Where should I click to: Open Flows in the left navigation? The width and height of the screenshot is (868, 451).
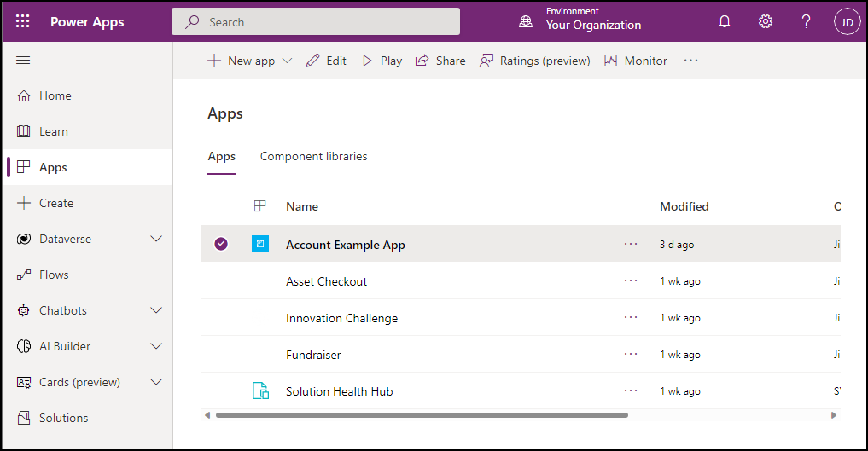(54, 275)
